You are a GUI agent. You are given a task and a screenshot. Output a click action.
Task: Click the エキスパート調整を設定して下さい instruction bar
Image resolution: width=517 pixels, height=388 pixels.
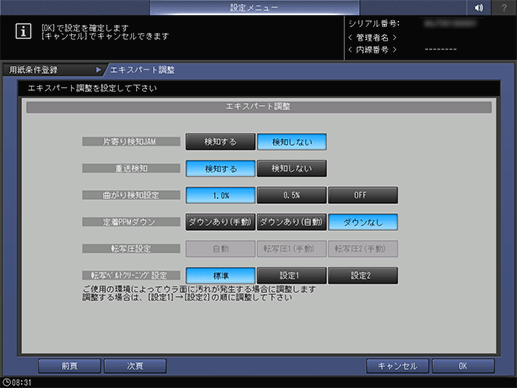[x=259, y=88]
